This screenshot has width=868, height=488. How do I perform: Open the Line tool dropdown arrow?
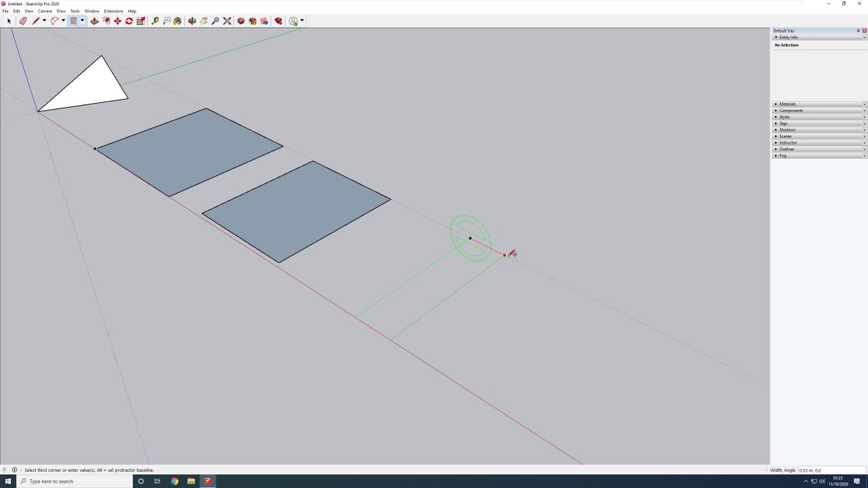coord(44,21)
